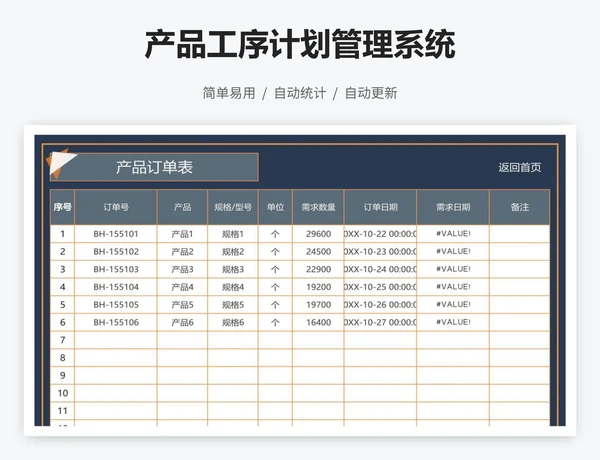Select the 产品 column header
This screenshot has height=460, width=600.
click(182, 207)
